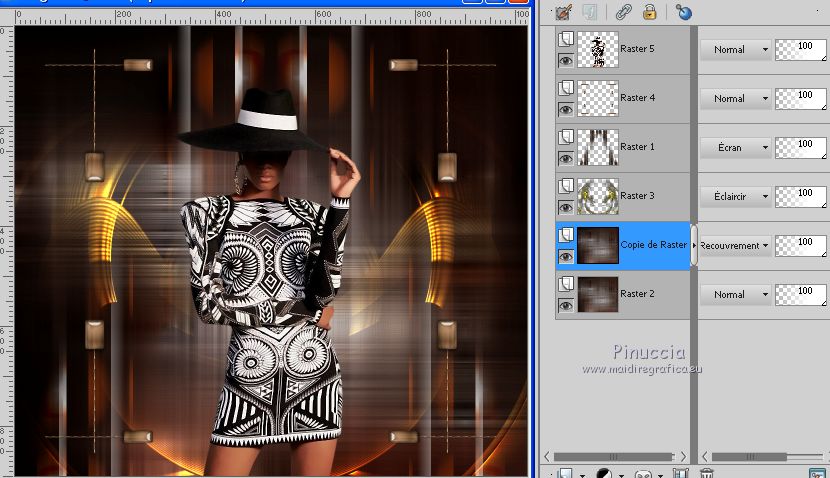Select the Raster 3 layer
Viewport: 830px width, 478px height.
coord(637,196)
